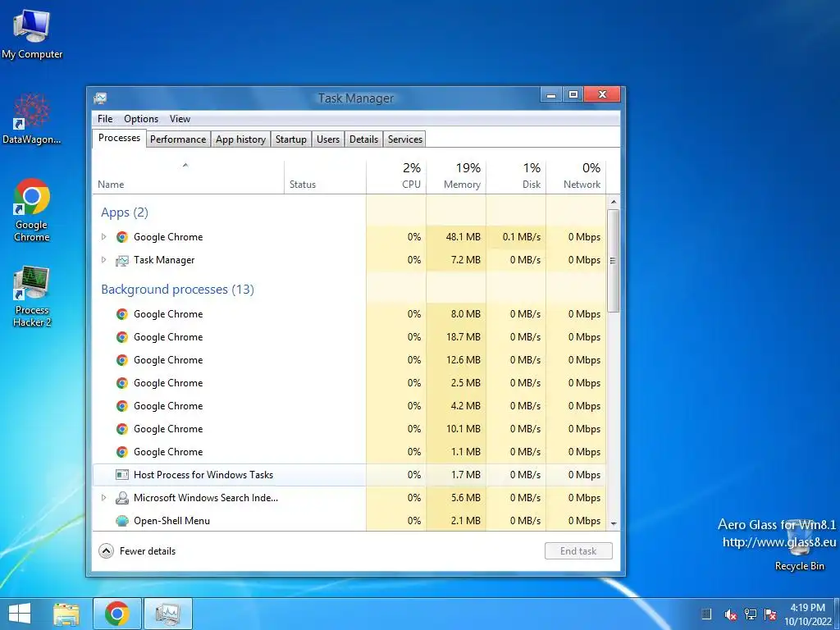Select the Chrome process using 12.6 MB
The image size is (840, 630).
point(349,360)
